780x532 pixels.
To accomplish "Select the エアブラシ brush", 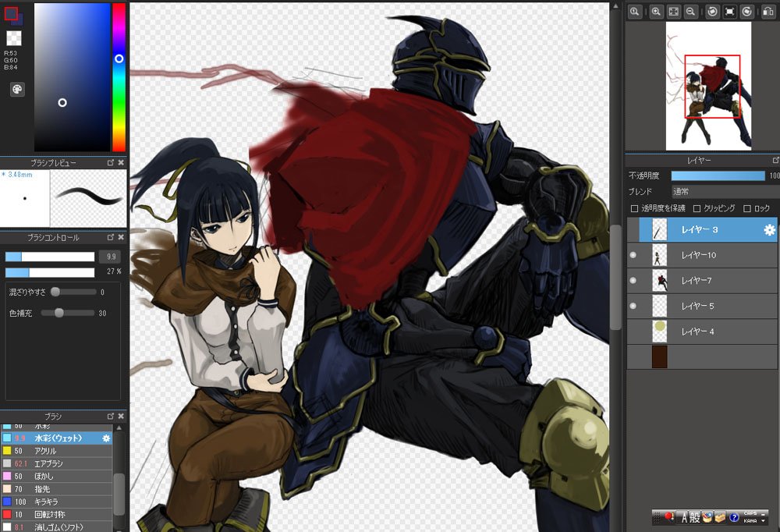I will tap(56, 464).
